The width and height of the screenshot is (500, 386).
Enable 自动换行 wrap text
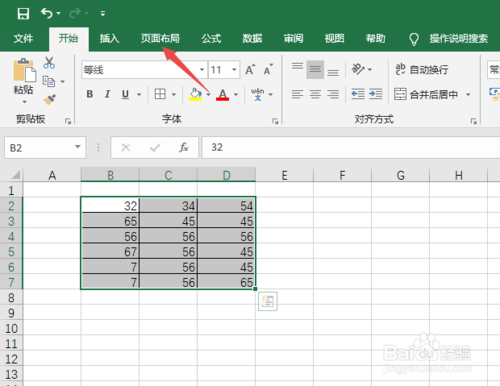tap(422, 69)
